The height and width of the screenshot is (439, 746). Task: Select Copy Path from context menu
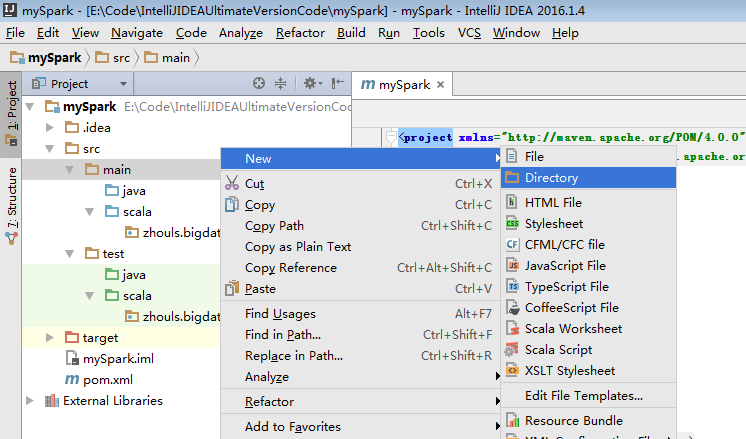coord(361,225)
